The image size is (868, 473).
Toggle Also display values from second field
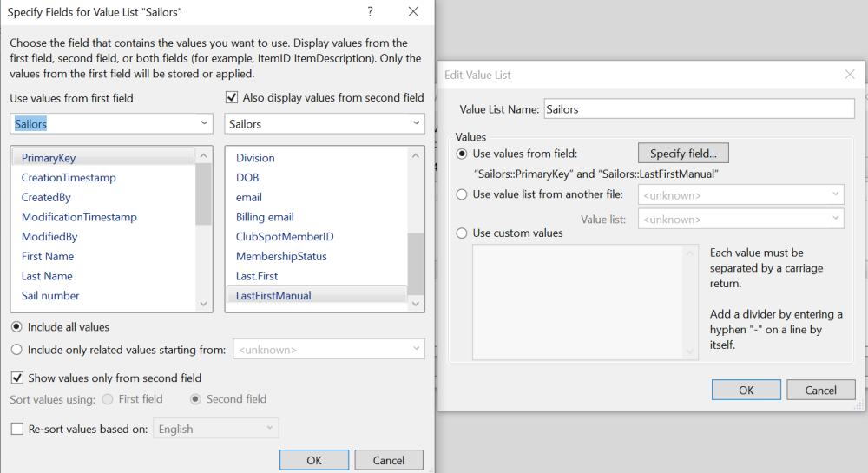232,98
